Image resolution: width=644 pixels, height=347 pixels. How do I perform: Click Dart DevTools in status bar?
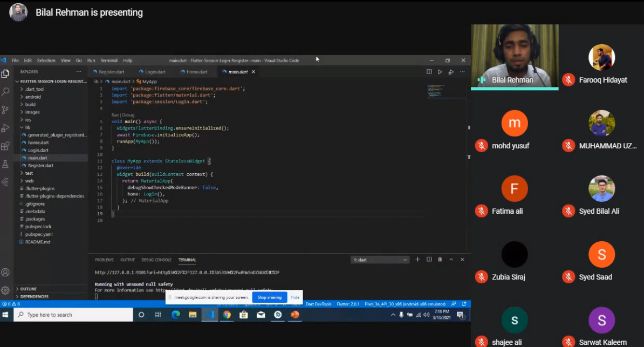[x=318, y=304]
